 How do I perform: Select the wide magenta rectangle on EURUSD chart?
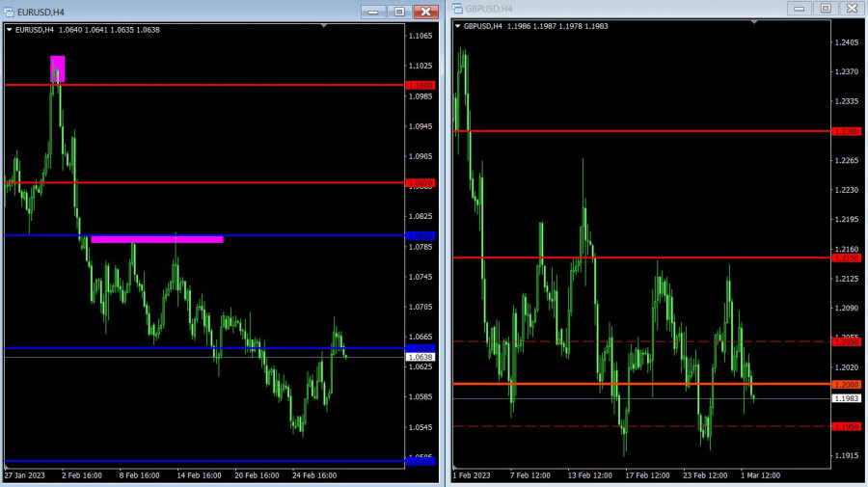[x=157, y=238]
